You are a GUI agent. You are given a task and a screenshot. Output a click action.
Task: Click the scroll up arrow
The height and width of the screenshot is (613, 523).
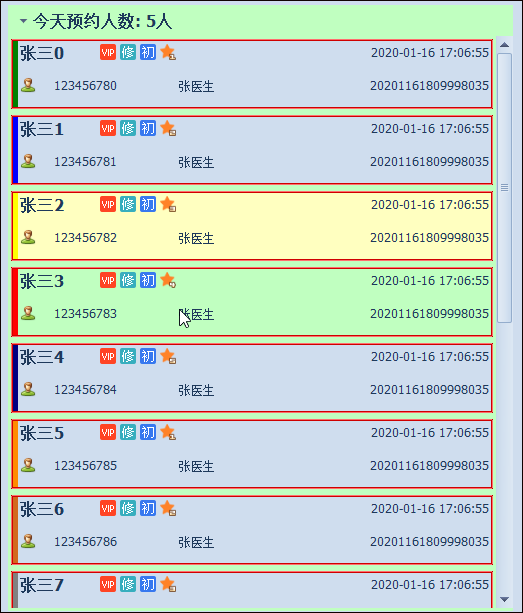pyautogui.click(x=504, y=45)
